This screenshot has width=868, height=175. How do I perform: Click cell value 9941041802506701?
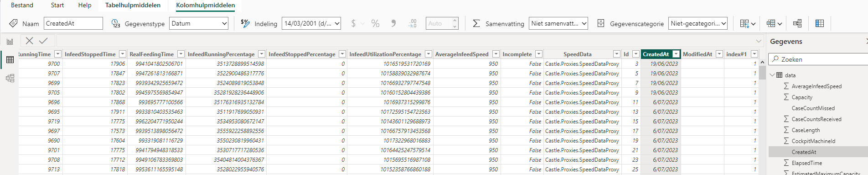coord(159,64)
